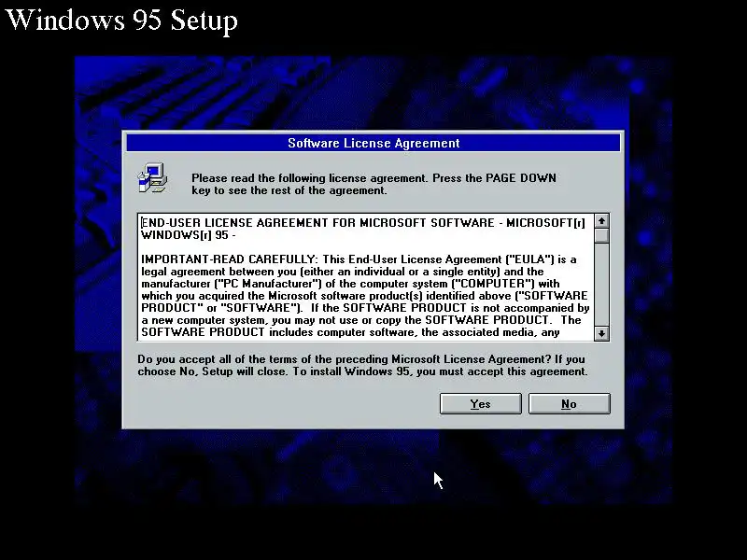This screenshot has width=747, height=560.
Task: Click the 'Windows 95 Setup' header text
Action: (121, 20)
